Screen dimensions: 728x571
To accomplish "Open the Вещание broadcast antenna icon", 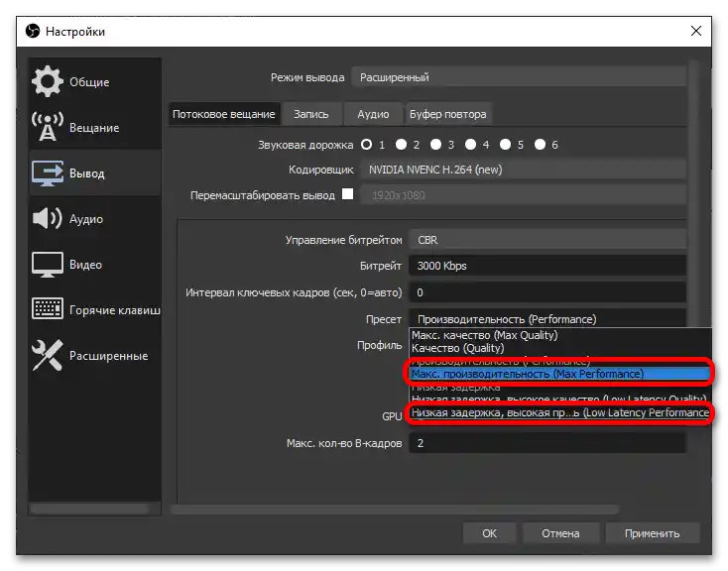I will tap(47, 127).
